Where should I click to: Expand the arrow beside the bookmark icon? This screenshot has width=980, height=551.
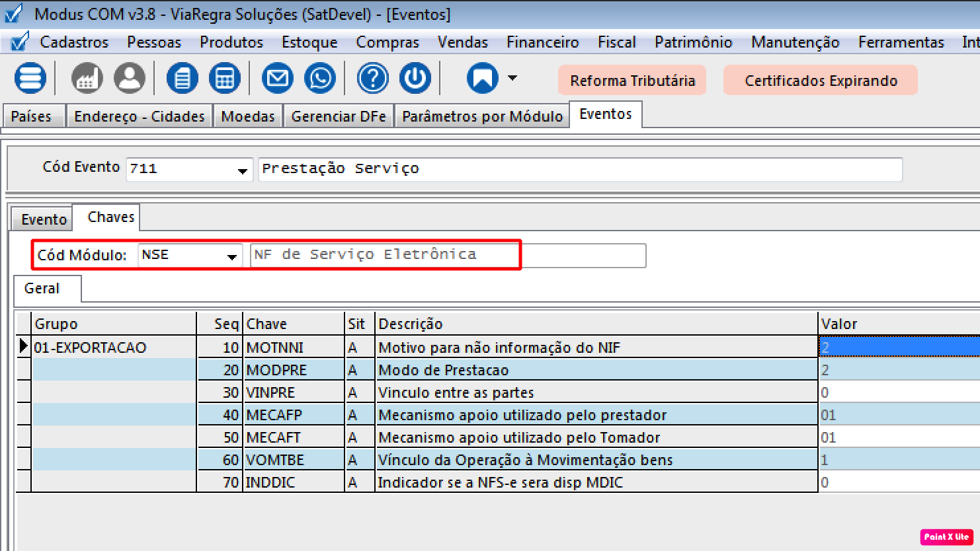point(512,78)
